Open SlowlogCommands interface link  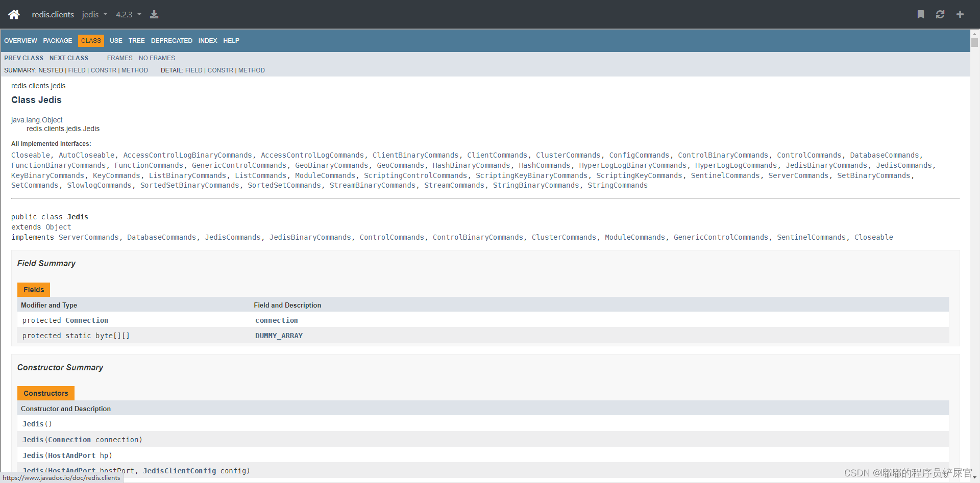click(x=99, y=186)
